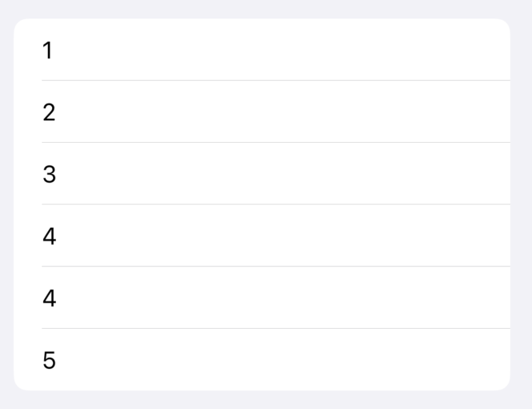Select the list row labeled 1
Image resolution: width=532 pixels, height=409 pixels.
point(262,50)
